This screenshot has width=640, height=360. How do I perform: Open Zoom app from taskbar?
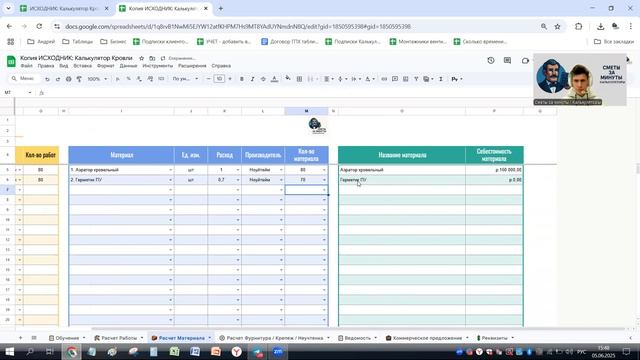coord(278,351)
